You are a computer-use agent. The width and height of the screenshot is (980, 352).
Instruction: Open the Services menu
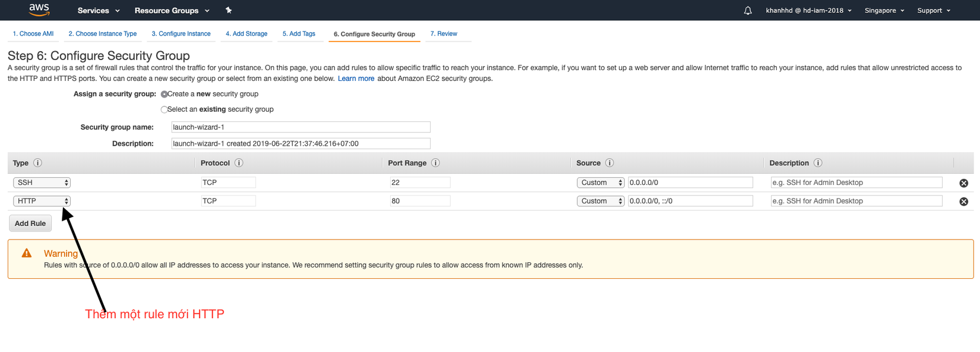(99, 11)
